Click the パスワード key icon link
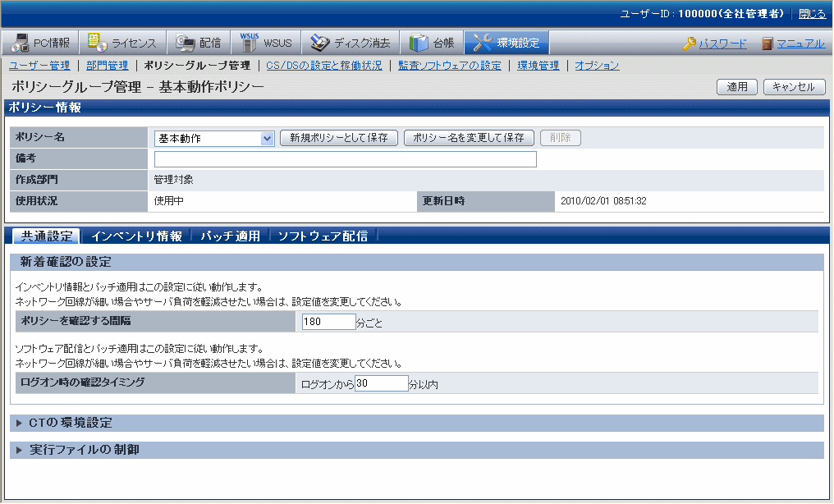This screenshot has width=834, height=504. coord(690,44)
